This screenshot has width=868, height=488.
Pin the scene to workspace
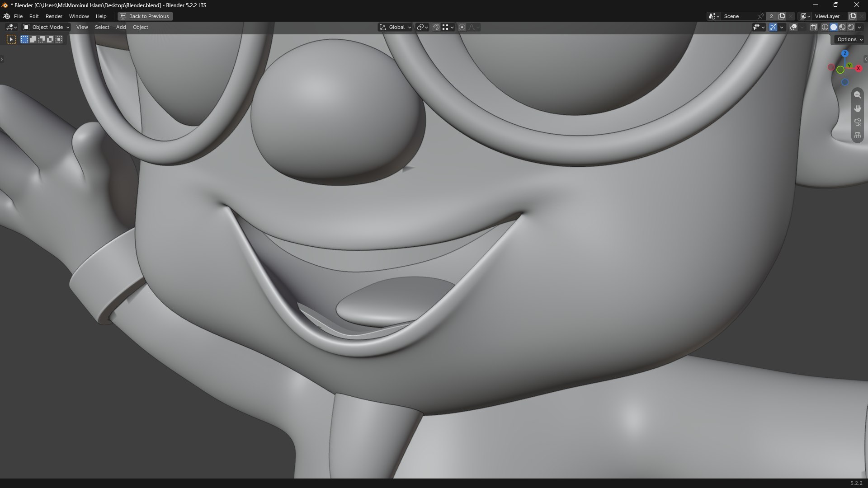[x=761, y=16]
